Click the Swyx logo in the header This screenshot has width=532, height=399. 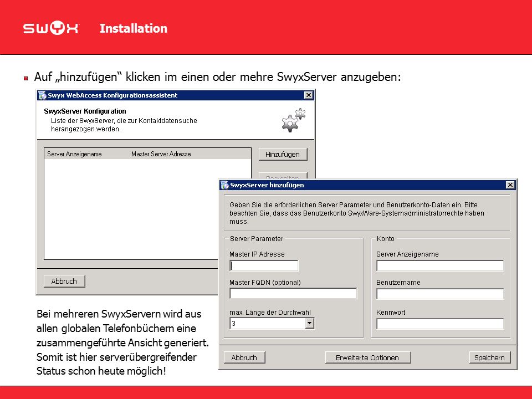pyautogui.click(x=51, y=28)
